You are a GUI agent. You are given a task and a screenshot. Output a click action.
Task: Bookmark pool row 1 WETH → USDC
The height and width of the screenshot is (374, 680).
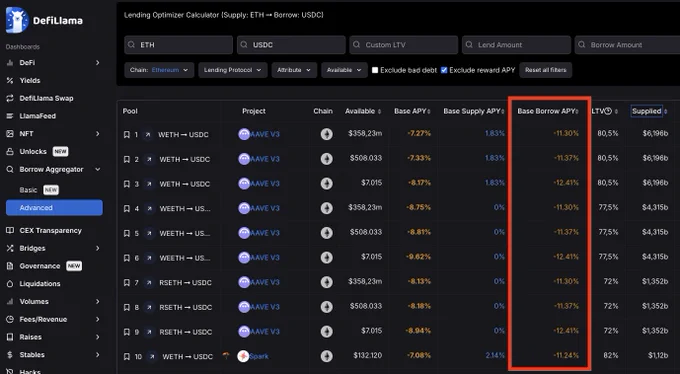click(x=127, y=135)
